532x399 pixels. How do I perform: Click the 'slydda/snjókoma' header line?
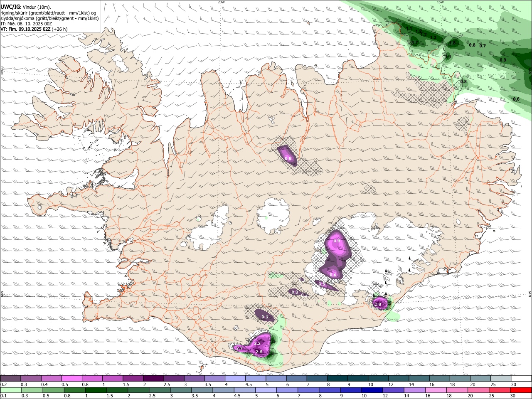pyautogui.click(x=50, y=18)
